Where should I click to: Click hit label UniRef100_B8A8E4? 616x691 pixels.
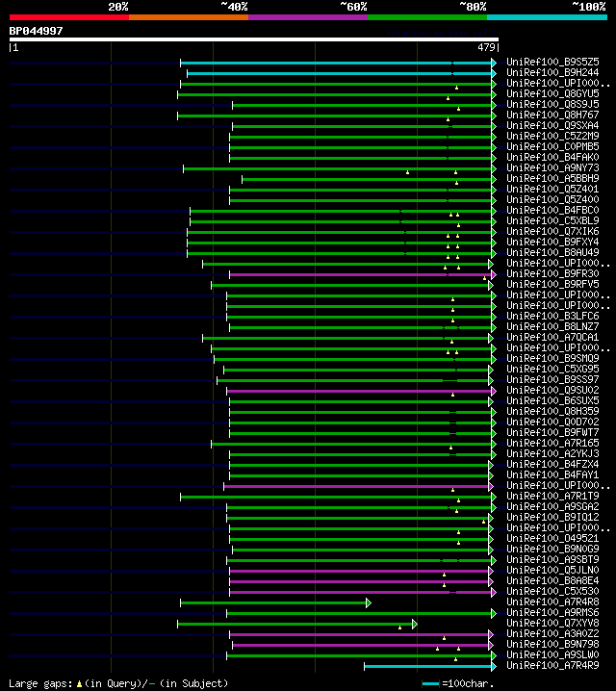click(x=552, y=580)
